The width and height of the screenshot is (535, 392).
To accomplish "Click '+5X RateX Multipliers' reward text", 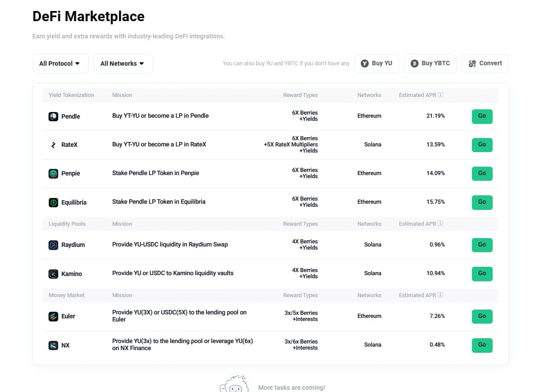I will 291,145.
